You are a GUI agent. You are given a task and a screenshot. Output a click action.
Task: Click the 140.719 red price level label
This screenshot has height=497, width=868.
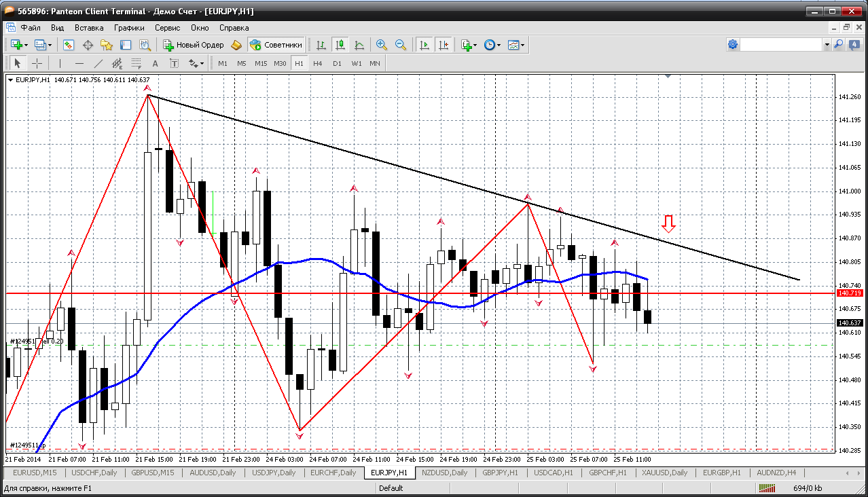[x=850, y=293]
